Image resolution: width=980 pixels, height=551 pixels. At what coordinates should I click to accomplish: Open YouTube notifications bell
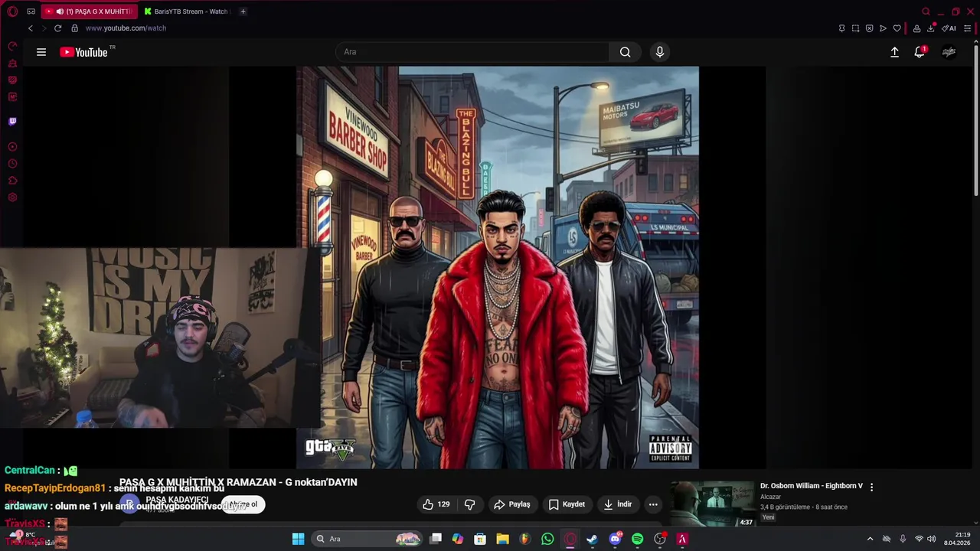pos(920,52)
